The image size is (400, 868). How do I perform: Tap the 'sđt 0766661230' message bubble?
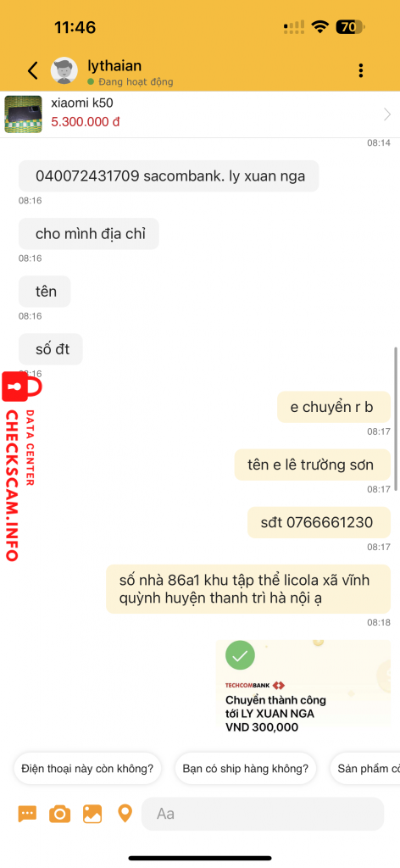pos(319,522)
